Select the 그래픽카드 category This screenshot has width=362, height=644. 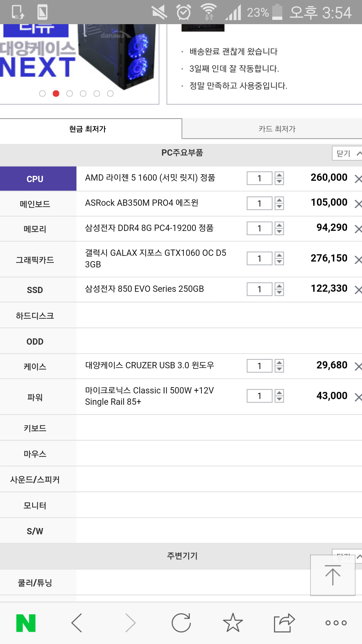[x=38, y=260]
